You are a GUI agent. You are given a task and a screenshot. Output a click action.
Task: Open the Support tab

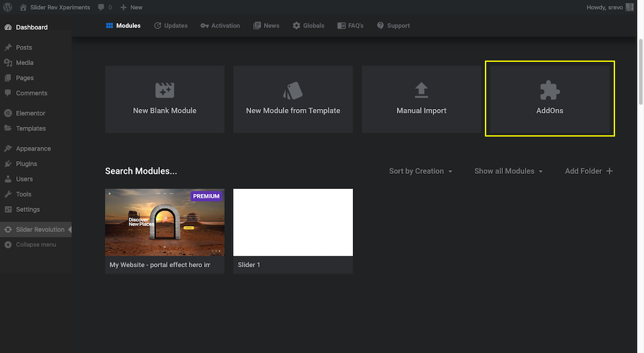click(393, 26)
